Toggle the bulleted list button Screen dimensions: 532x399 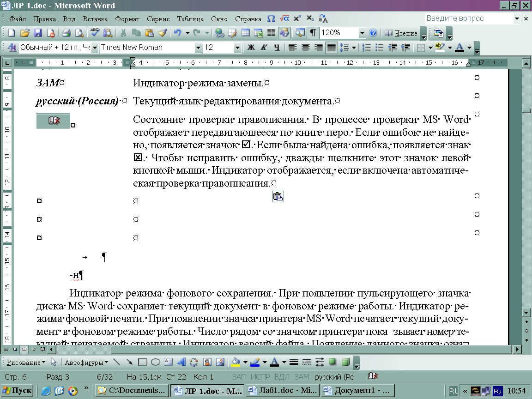pyautogui.click(x=380, y=48)
